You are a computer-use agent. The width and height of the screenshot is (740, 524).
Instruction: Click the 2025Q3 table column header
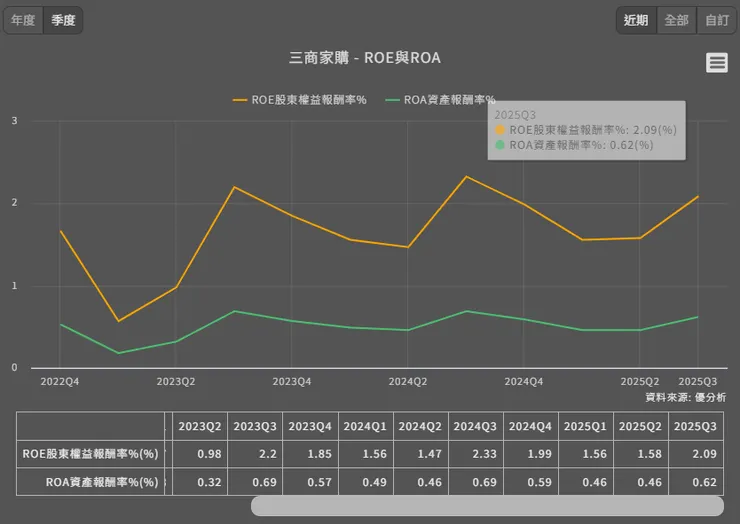[696, 426]
